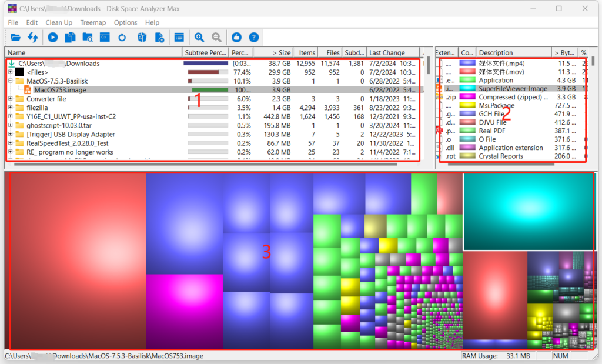Expand the [Trigger] USB Display Adapter node
This screenshot has width=602, height=364.
[x=11, y=134]
